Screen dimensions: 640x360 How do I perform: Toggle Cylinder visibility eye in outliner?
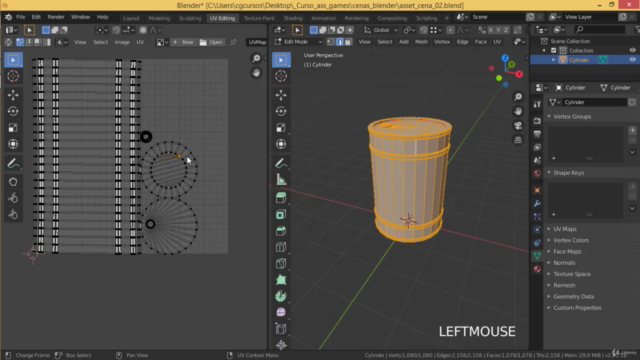632,60
